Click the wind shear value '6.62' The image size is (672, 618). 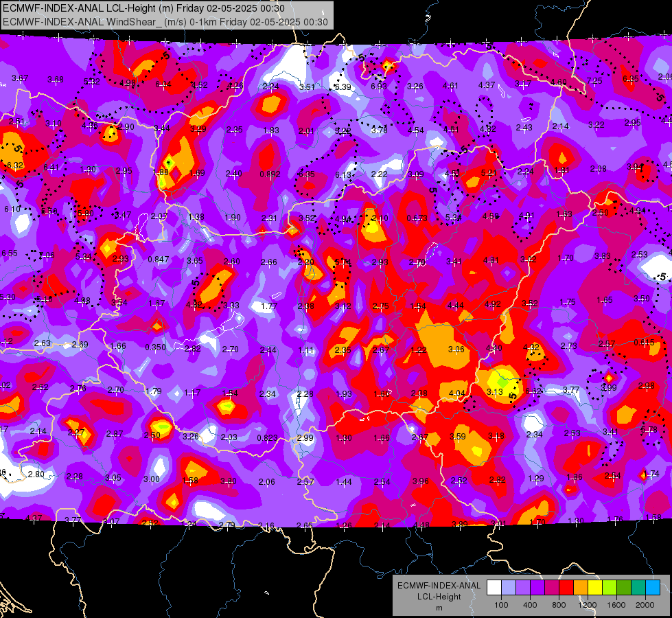click(533, 391)
